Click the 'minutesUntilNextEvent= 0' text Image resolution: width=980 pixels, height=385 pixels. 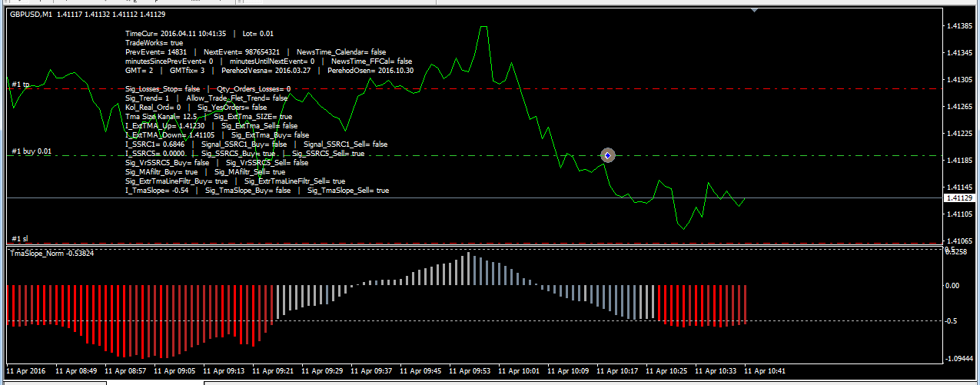pos(271,61)
